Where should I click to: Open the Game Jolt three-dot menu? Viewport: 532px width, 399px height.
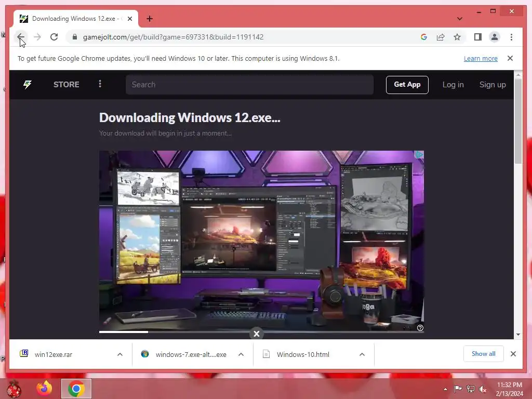[x=100, y=84]
